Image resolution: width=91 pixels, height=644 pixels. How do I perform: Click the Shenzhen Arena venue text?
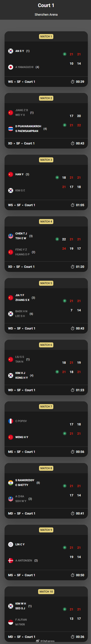pos(46,15)
